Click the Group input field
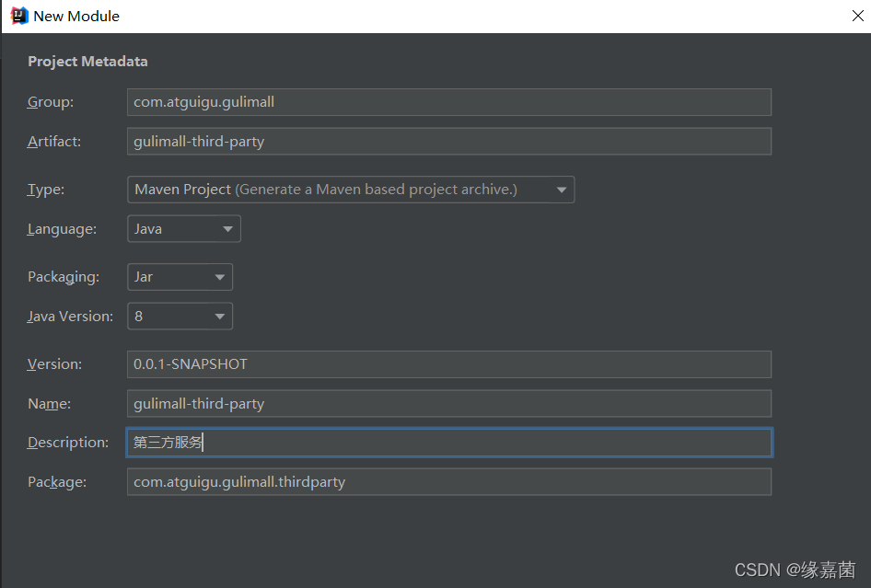Image resolution: width=871 pixels, height=588 pixels. point(448,102)
